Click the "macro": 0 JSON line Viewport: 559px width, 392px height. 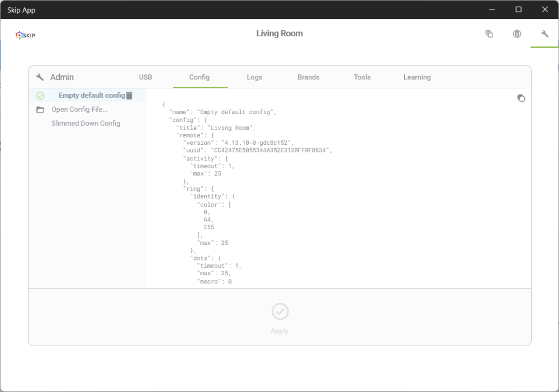(214, 281)
